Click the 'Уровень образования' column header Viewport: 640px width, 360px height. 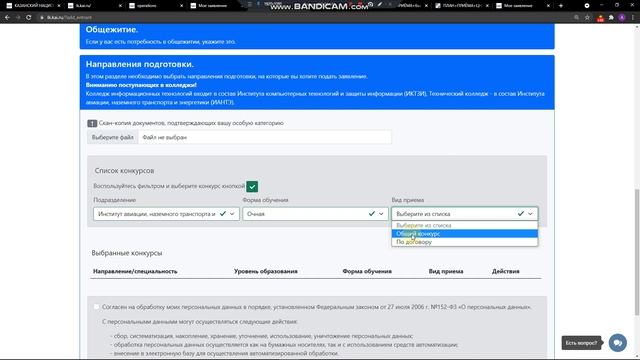[x=266, y=271]
